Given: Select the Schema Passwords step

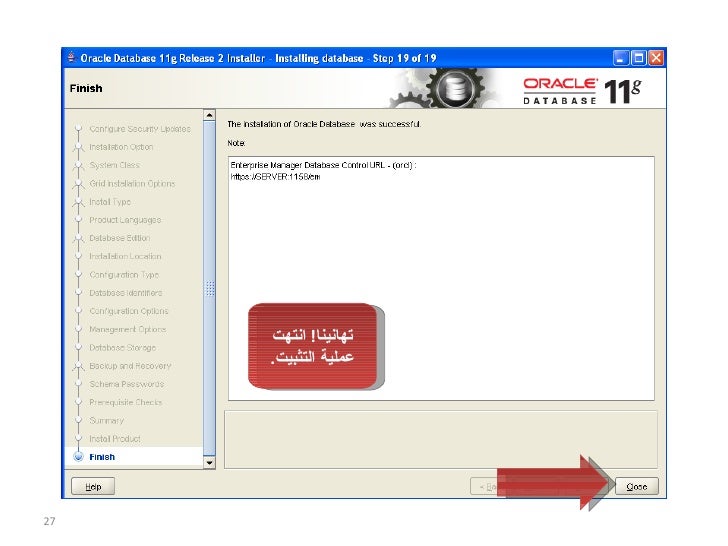Looking at the screenshot, I should point(127,384).
